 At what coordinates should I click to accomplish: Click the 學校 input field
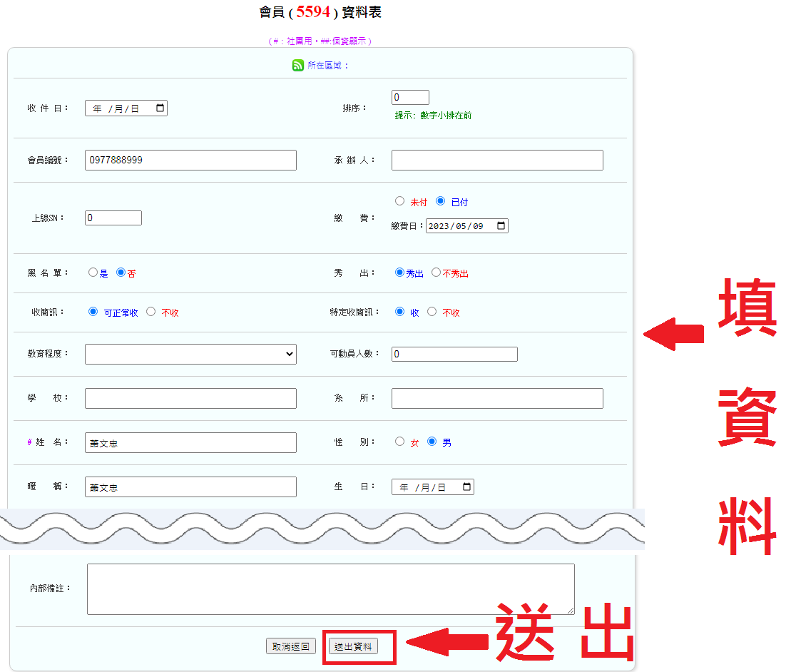point(190,399)
